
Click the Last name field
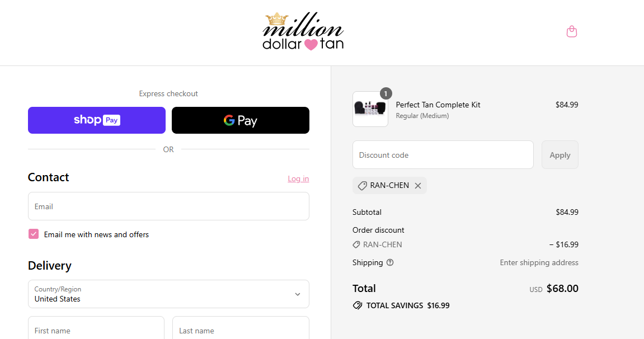pos(241,328)
